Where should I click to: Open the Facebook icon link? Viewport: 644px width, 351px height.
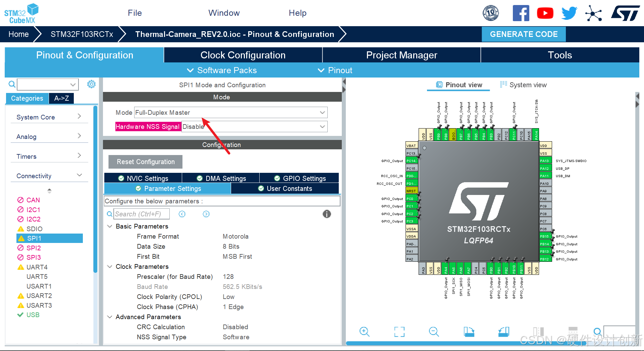[521, 13]
